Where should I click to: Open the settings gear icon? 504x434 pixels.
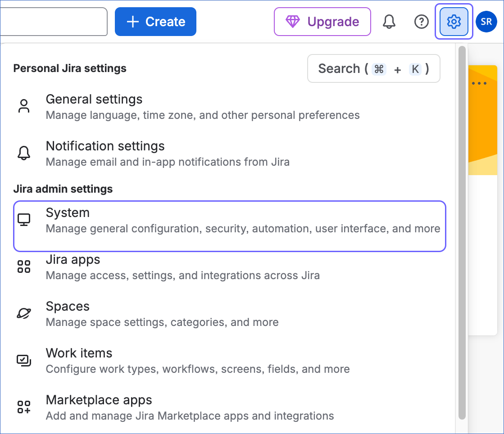click(x=454, y=22)
